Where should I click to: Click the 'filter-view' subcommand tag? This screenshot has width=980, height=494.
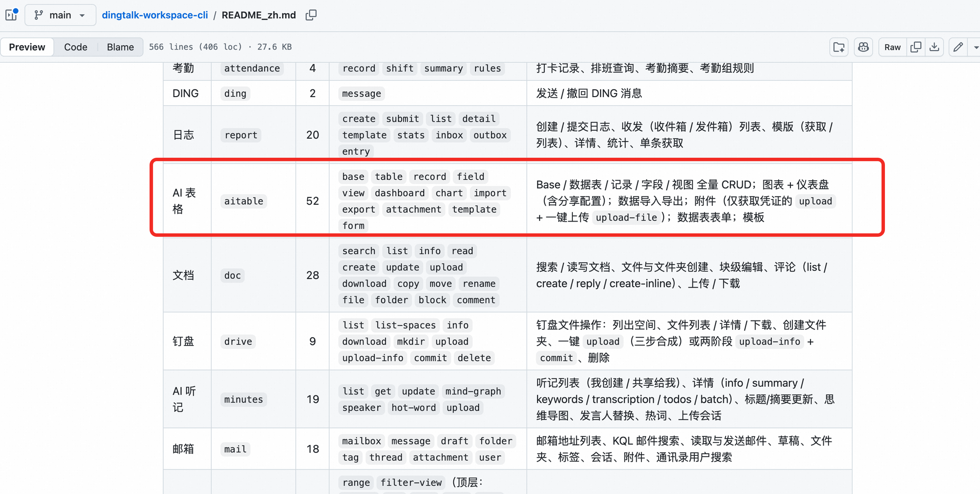(411, 483)
